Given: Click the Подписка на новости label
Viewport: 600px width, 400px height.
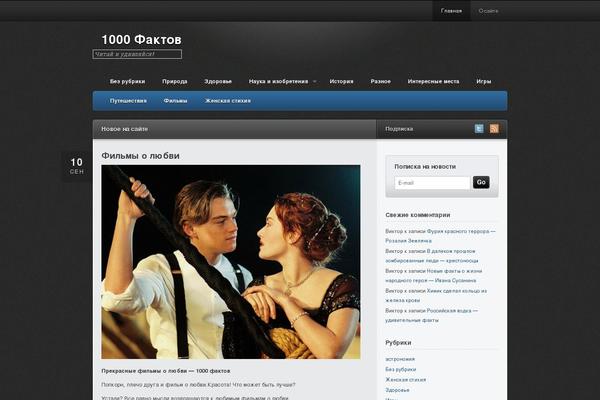Looking at the screenshot, I should [x=425, y=167].
